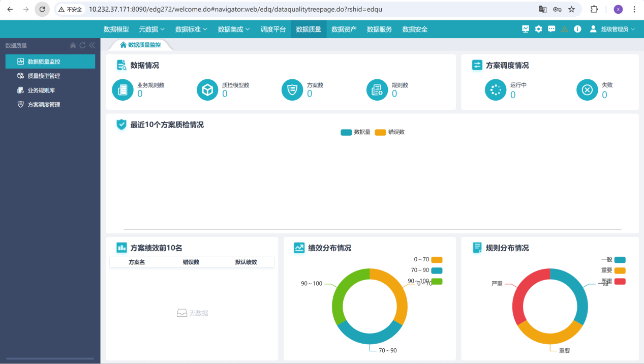The image size is (644, 364).
Task: Open 质量模型管理 in the sidebar
Action: [x=44, y=76]
